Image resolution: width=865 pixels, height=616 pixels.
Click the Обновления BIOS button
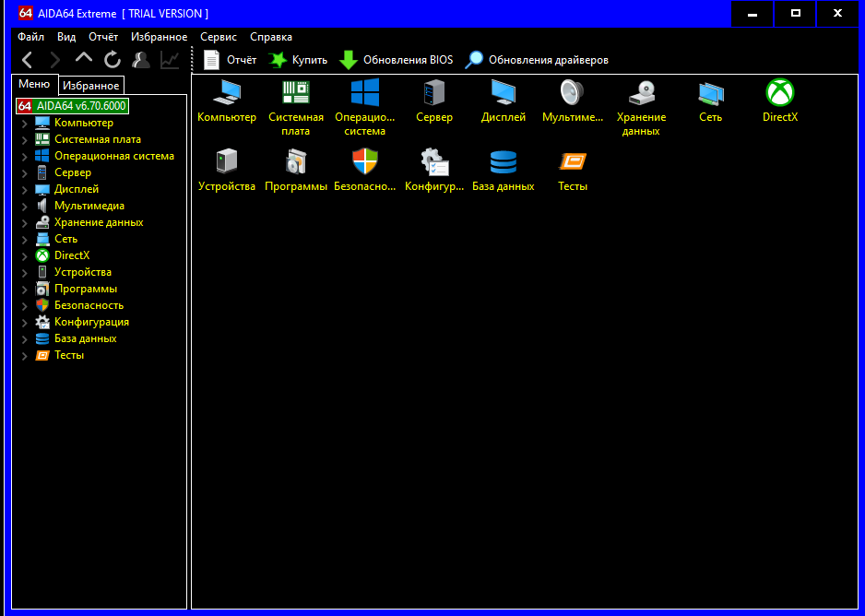click(x=397, y=60)
